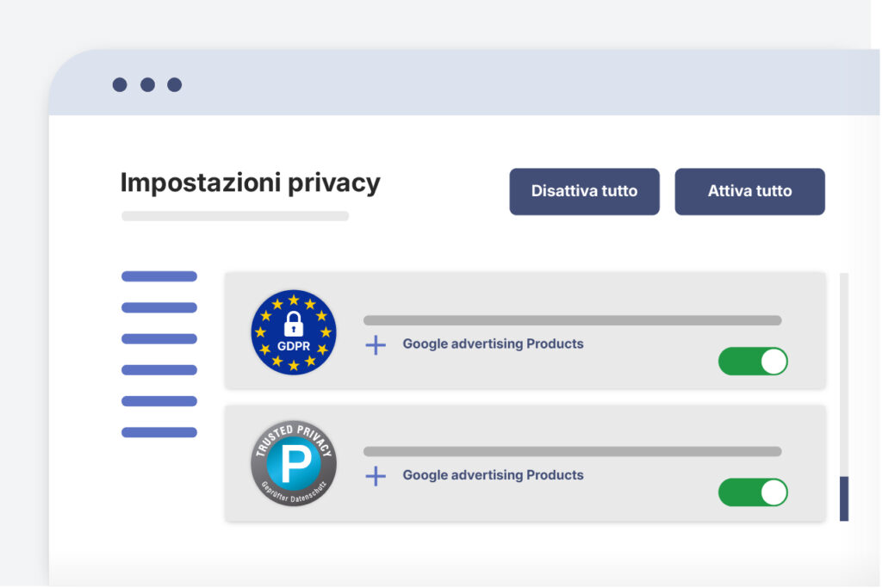Click the middle window dot
882x588 pixels.
tap(148, 85)
